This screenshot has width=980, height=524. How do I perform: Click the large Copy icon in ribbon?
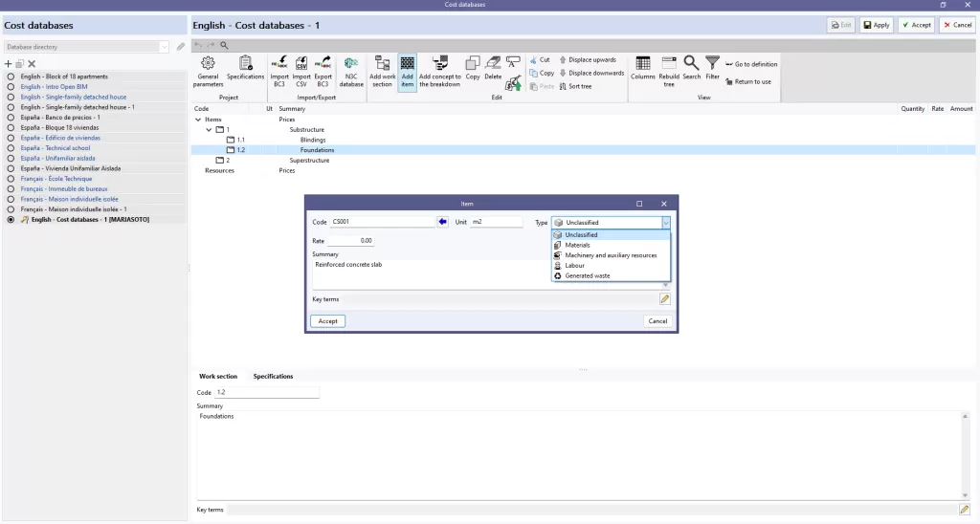473,68
